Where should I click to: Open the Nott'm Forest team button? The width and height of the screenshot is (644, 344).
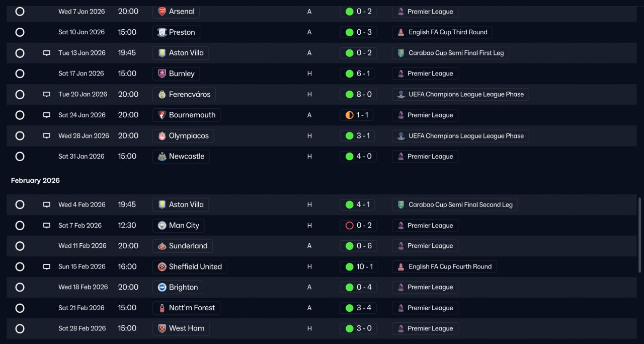click(x=187, y=308)
